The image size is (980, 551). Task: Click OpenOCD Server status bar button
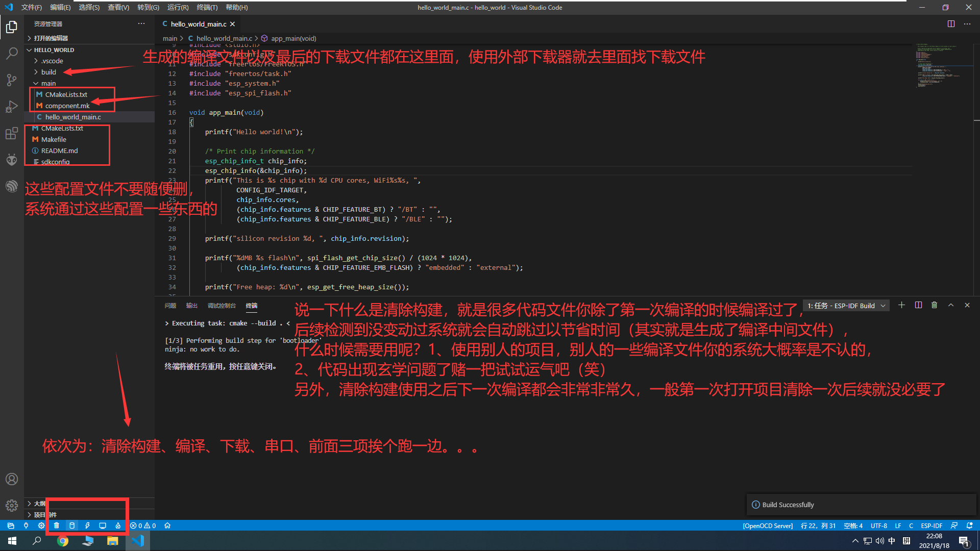coord(768,525)
